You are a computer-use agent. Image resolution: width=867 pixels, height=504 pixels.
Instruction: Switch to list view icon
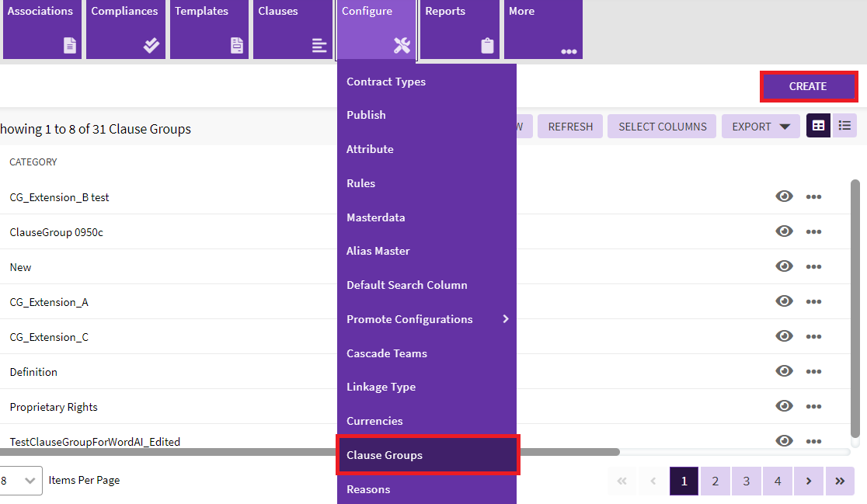tap(844, 126)
